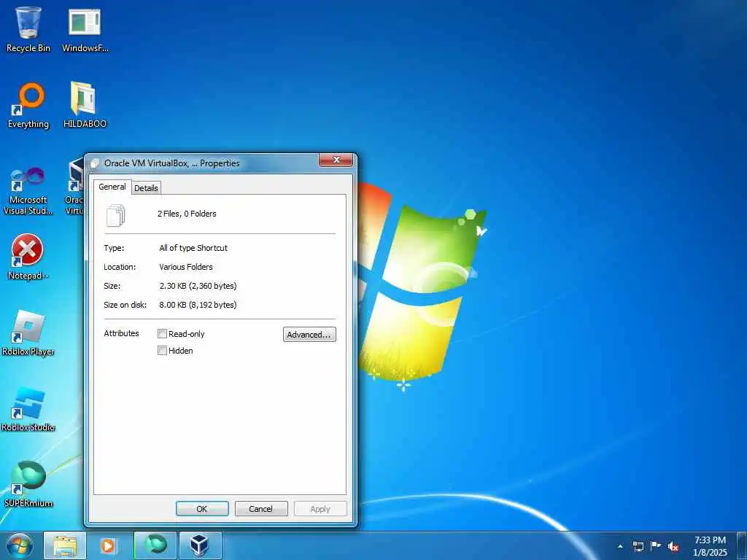Show hidden tray icons arrow
Screen dimensions: 747x560
[x=620, y=546]
